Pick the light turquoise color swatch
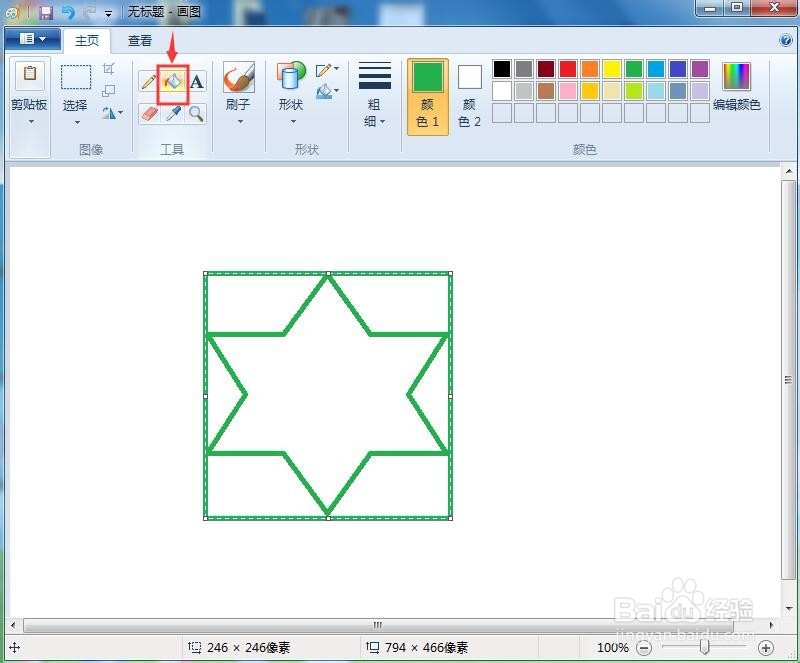Screen dimensions: 800x663 pyautogui.click(x=656, y=91)
